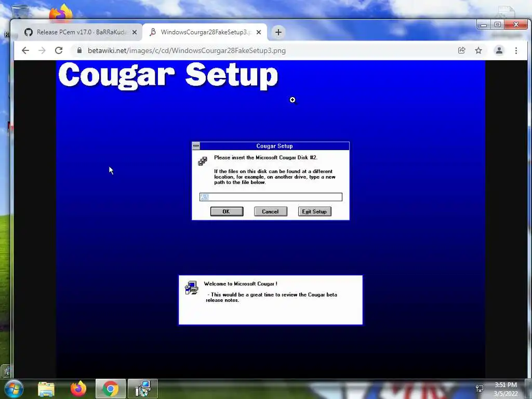
Task: Click the padlock site info icon
Action: coord(79,50)
